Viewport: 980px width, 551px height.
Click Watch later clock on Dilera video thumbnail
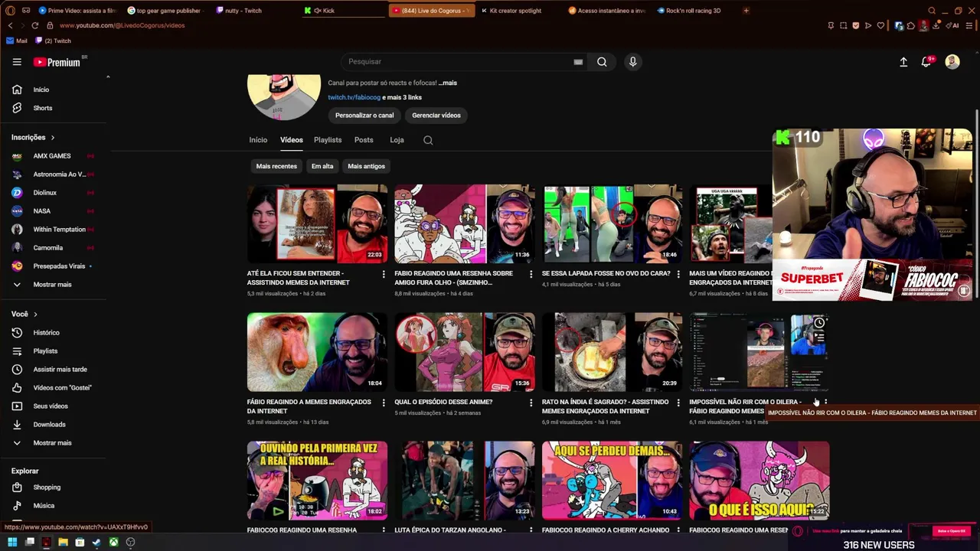coord(819,323)
